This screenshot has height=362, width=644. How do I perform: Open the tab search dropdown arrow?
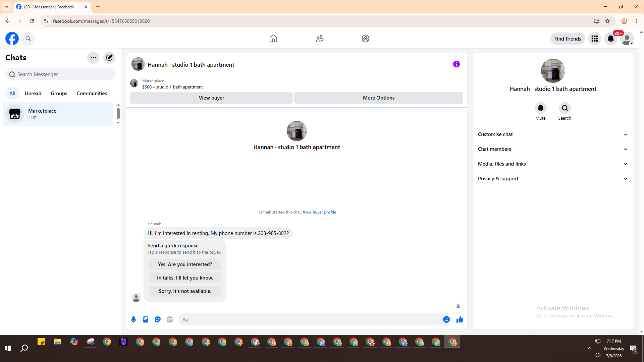coord(7,7)
